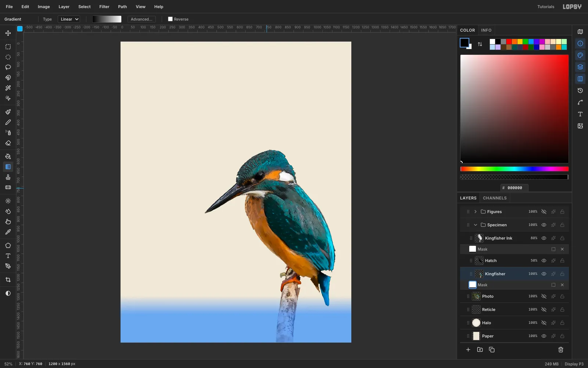588x368 pixels.
Task: Show the hidden Reticle layer
Action: pos(544,309)
